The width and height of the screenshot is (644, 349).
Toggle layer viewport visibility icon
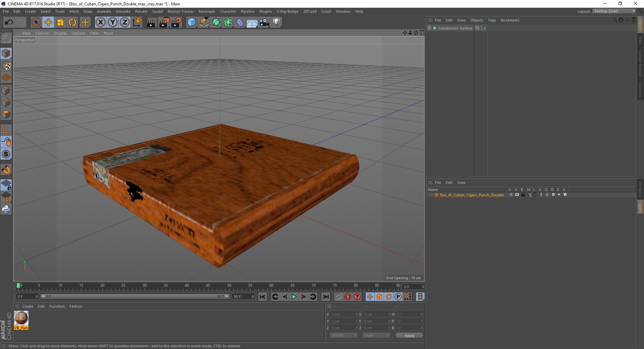(x=517, y=195)
